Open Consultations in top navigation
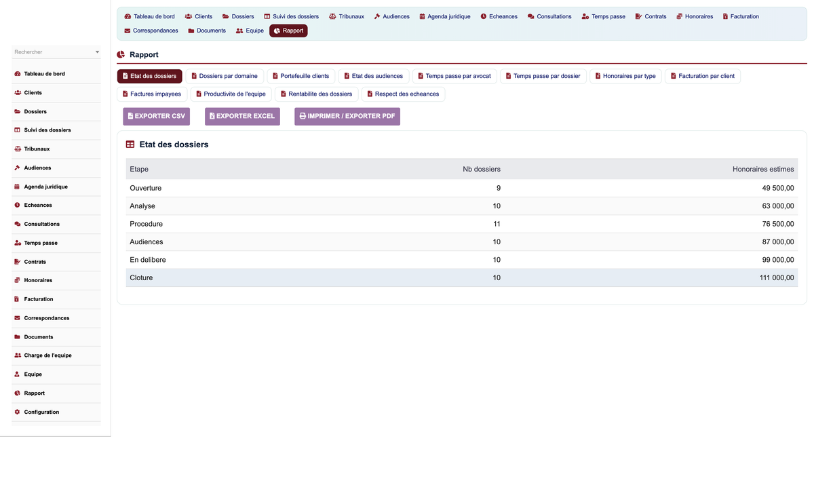 [x=549, y=16]
